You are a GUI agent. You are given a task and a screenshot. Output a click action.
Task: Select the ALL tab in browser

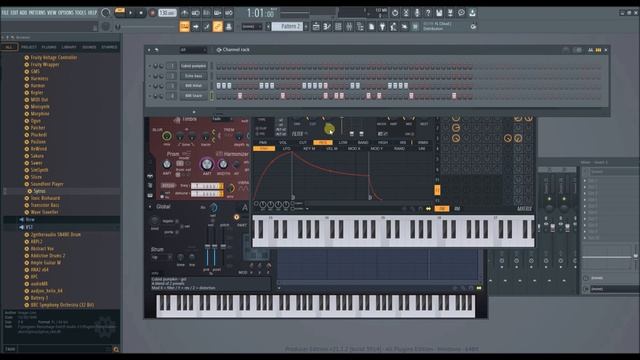click(9, 47)
